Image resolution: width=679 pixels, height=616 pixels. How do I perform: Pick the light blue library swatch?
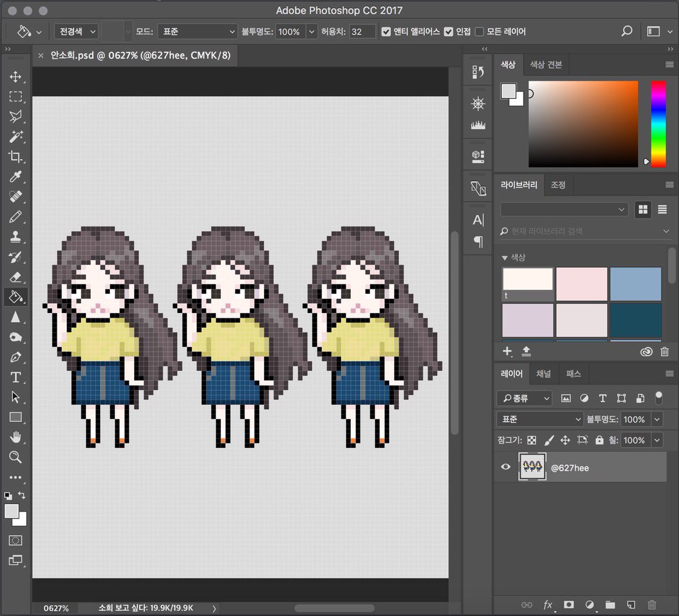click(x=635, y=284)
